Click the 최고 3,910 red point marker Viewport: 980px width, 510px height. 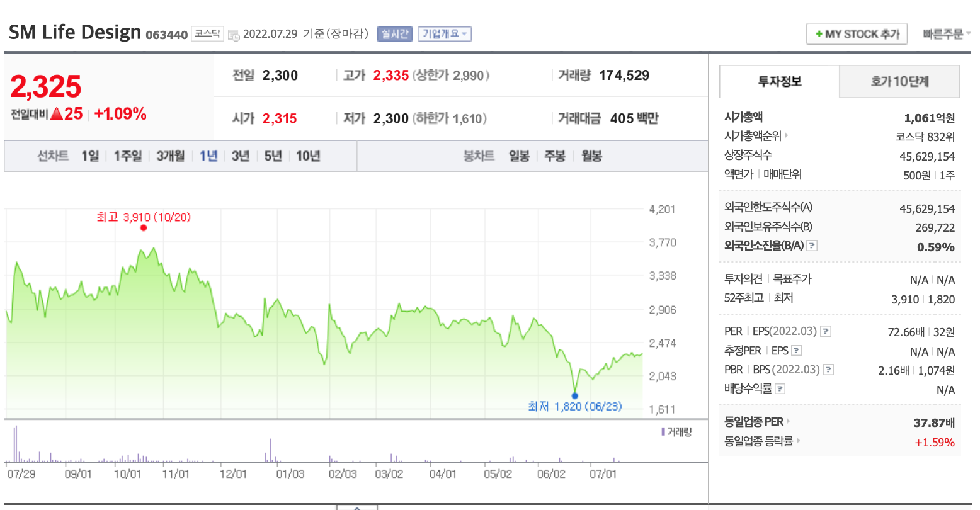(144, 228)
